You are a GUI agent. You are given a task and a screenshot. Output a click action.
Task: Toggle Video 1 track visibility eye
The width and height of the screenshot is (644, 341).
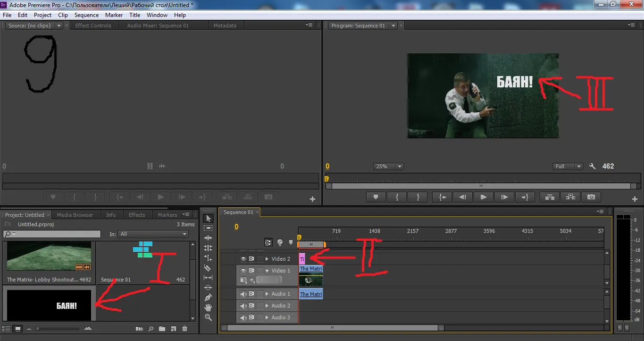click(243, 271)
